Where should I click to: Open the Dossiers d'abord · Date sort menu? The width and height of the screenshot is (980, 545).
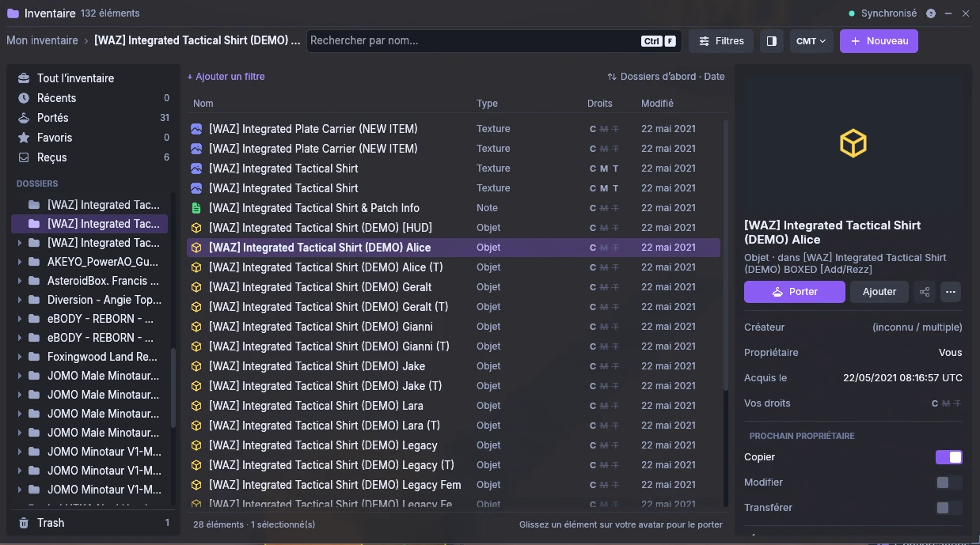(666, 77)
